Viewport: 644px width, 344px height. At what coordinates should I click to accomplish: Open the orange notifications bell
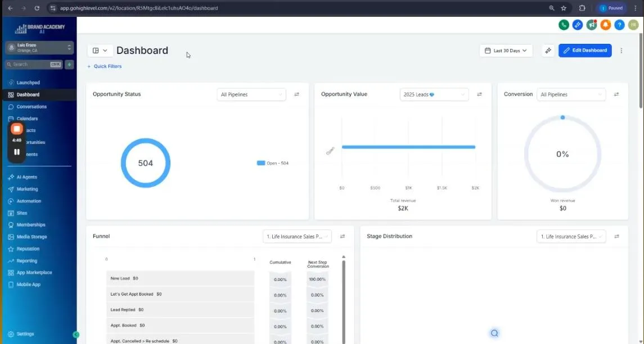(x=605, y=25)
